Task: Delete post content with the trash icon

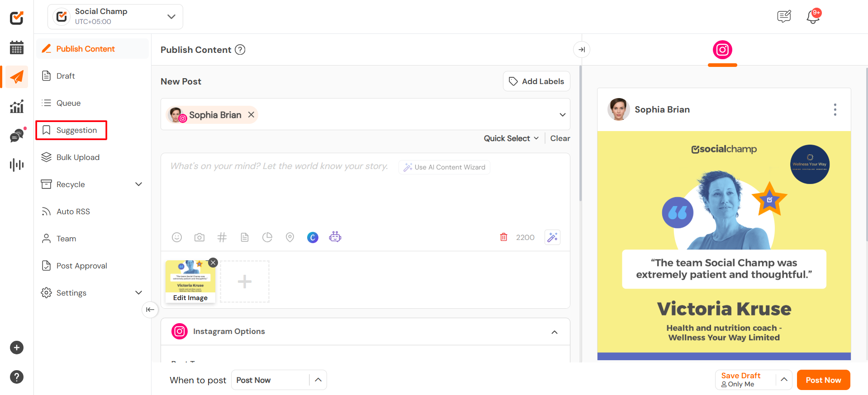Action: (x=503, y=237)
